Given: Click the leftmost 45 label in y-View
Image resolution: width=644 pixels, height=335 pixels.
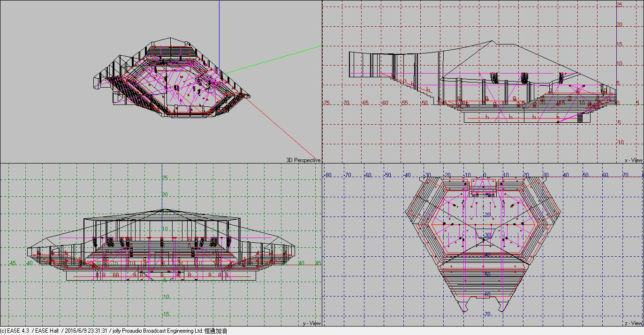Looking at the screenshot, I should [13, 263].
